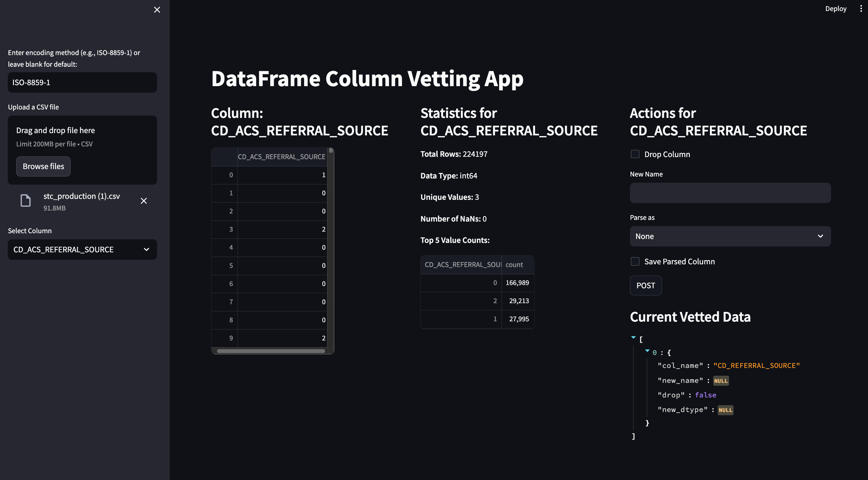The width and height of the screenshot is (868, 480).
Task: Click the 166,989 count cell
Action: pos(518,283)
